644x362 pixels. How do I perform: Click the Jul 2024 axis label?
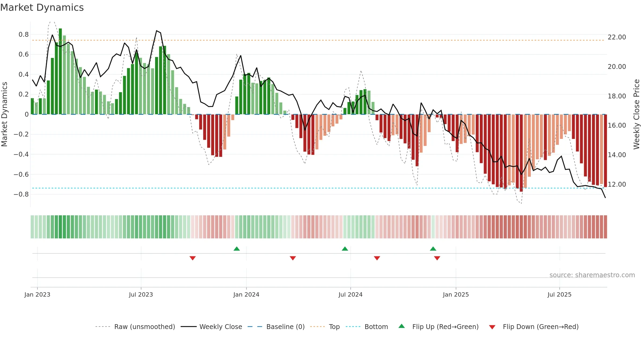[x=350, y=294]
